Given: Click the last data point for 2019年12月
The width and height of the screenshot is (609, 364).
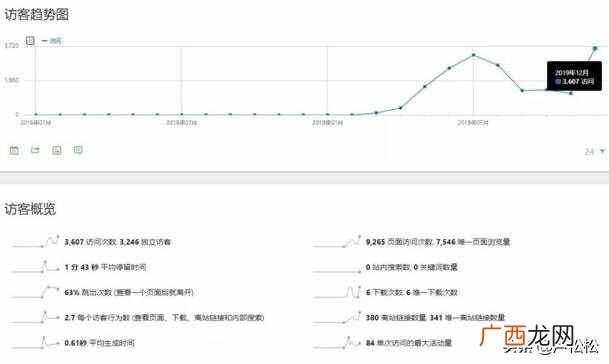Looking at the screenshot, I should 595,48.
